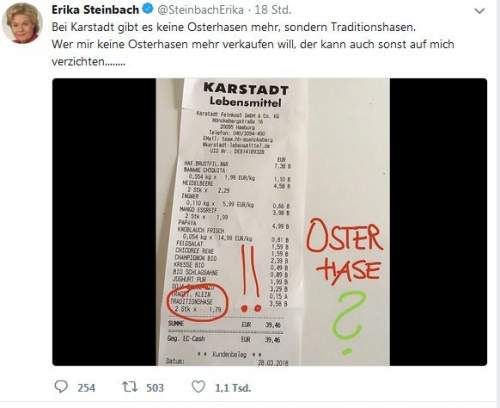The image size is (500, 408).
Task: Click the blue verified badge
Action: tap(148, 9)
